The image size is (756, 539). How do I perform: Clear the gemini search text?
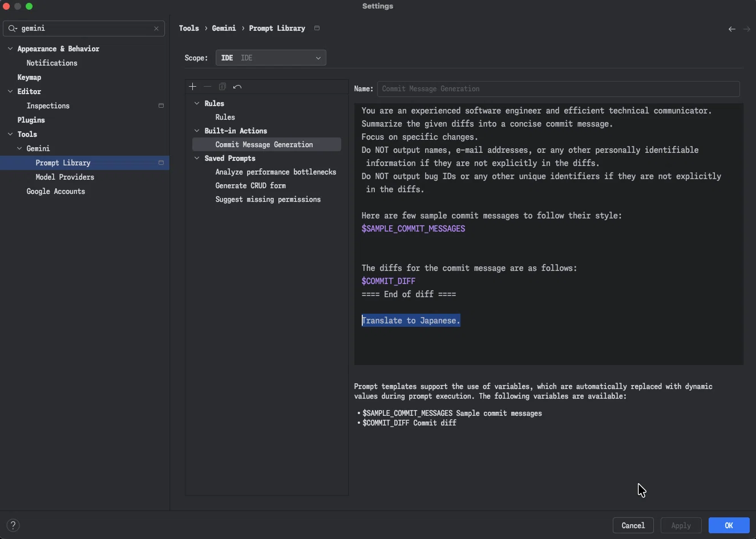(x=156, y=29)
